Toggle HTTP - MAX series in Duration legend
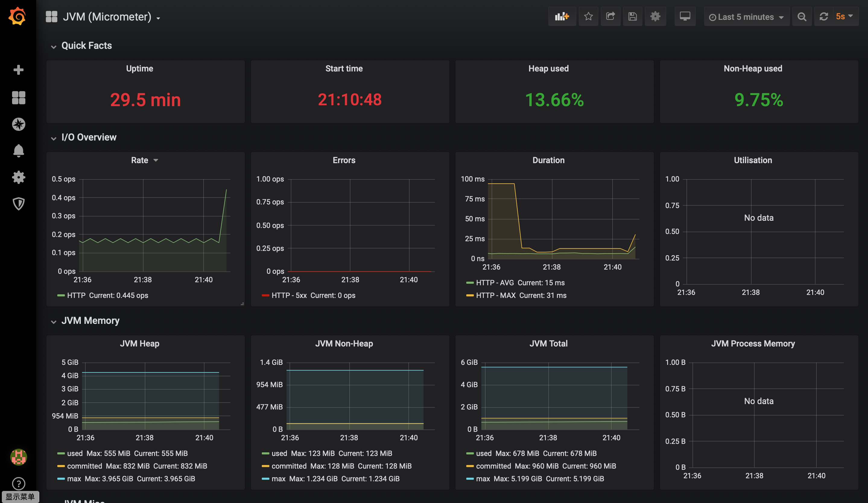 (496, 296)
